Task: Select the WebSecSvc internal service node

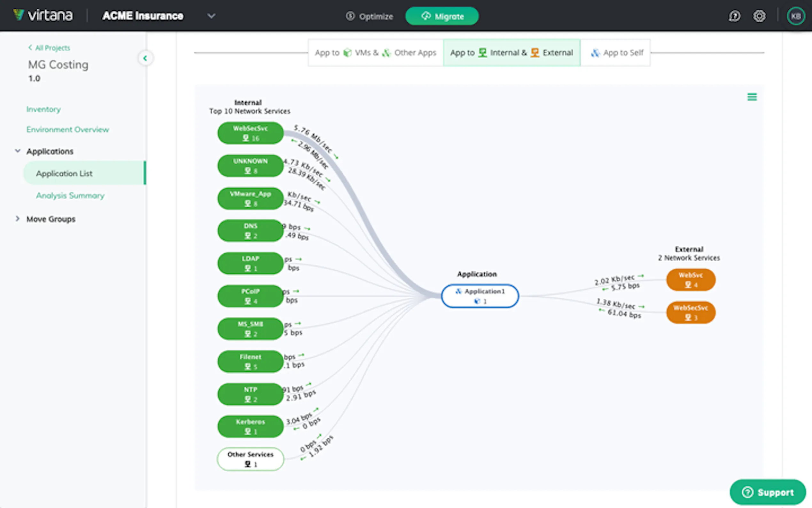Action: click(250, 133)
